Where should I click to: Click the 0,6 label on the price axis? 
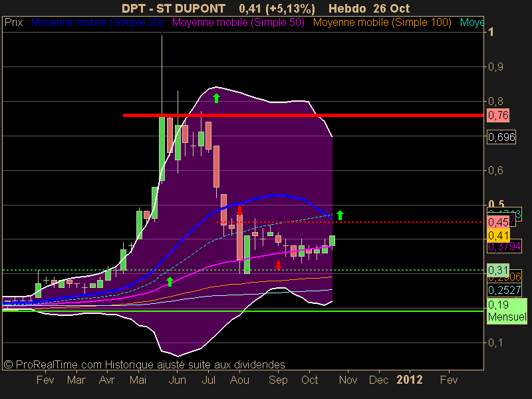[495, 170]
